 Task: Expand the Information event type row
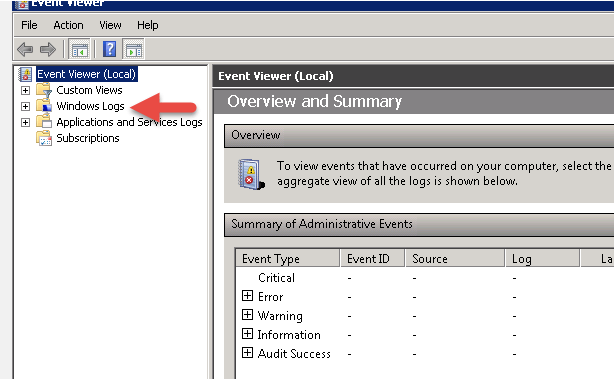tap(247, 334)
